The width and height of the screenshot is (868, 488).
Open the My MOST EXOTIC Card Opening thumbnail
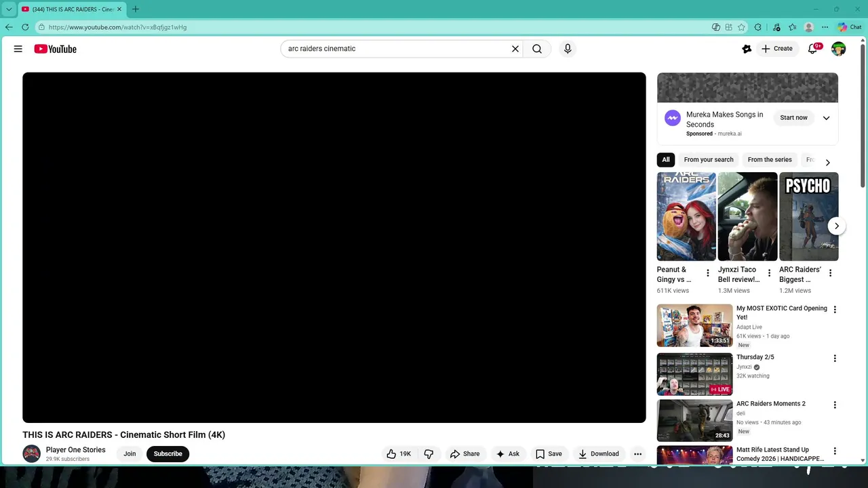point(694,325)
